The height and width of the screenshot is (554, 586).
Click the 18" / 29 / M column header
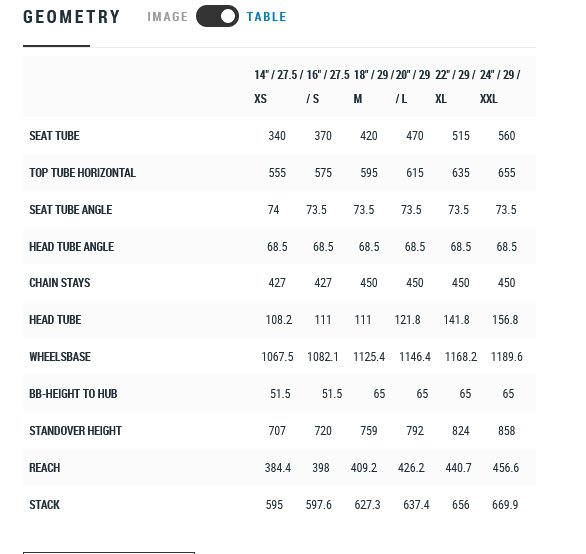(x=371, y=87)
